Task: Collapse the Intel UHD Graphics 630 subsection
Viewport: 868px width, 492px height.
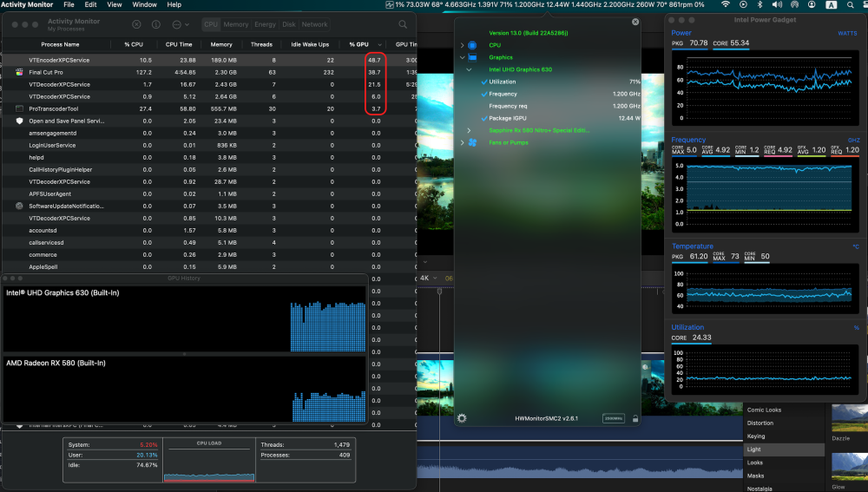Action: click(469, 69)
